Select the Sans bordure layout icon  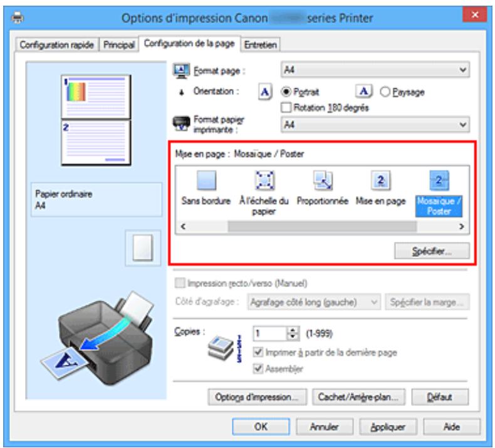pos(207,180)
